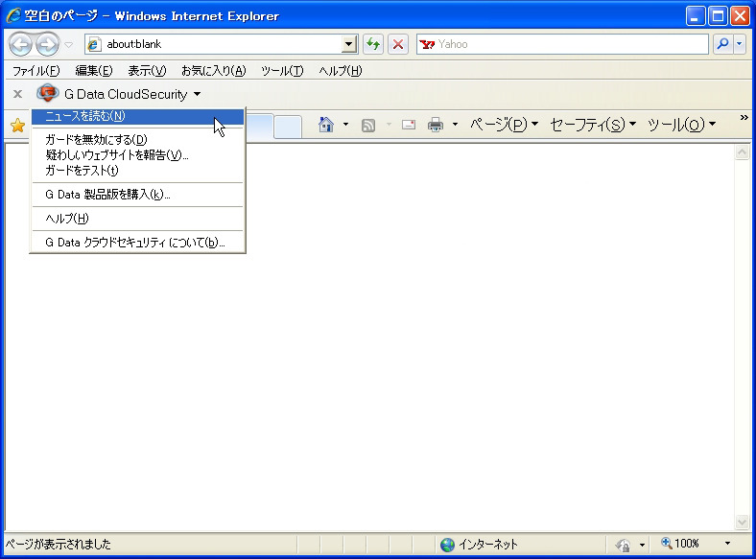Click the Home house icon
The height and width of the screenshot is (559, 756).
pos(326,125)
